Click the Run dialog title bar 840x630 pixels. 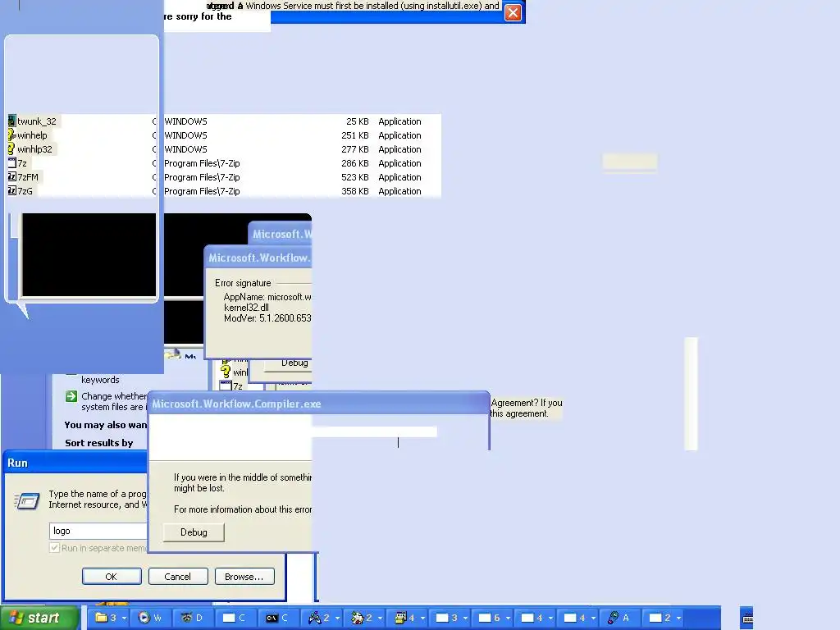click(x=75, y=463)
